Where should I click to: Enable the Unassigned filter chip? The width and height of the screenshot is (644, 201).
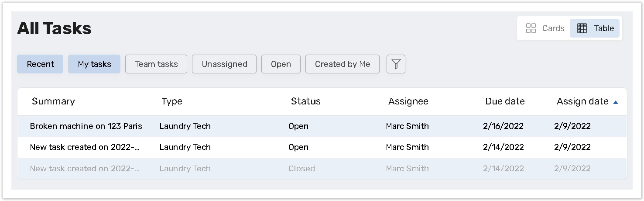(x=224, y=64)
